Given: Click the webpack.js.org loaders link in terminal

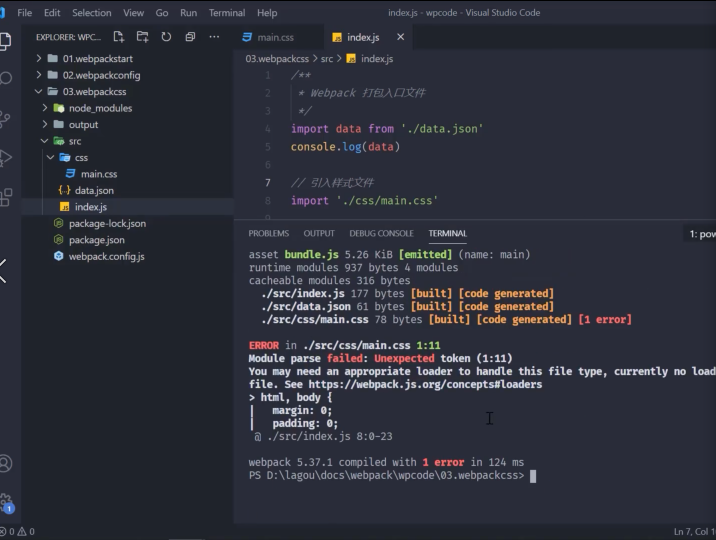Looking at the screenshot, I should click(x=425, y=384).
